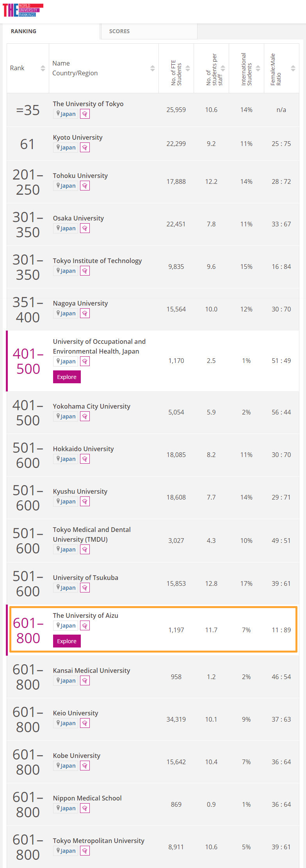Image resolution: width=306 pixels, height=868 pixels.
Task: Click graduation cap icon beside University of Tokyo
Action: [x=85, y=114]
